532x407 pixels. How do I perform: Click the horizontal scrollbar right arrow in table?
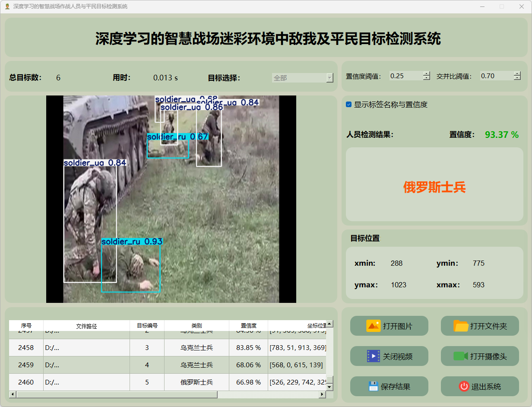[x=322, y=394]
